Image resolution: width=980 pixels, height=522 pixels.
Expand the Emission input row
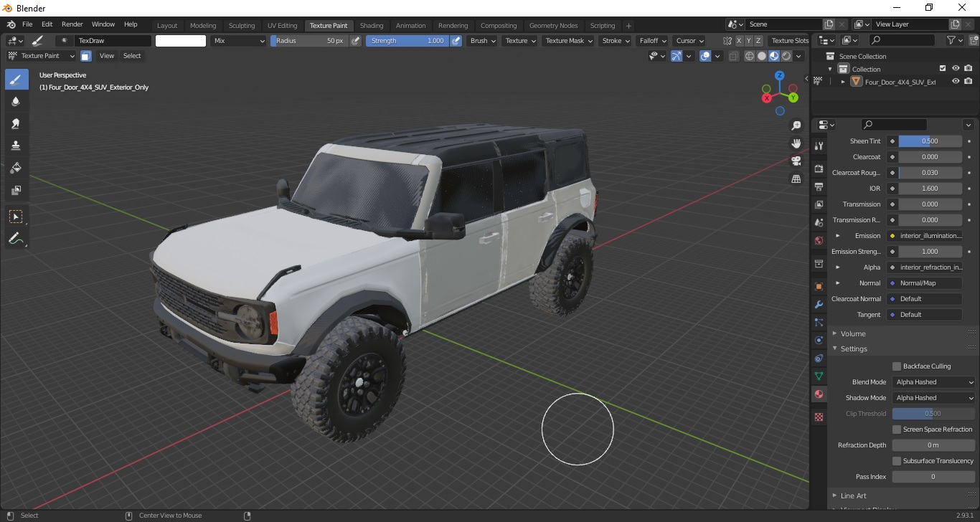[x=838, y=236]
